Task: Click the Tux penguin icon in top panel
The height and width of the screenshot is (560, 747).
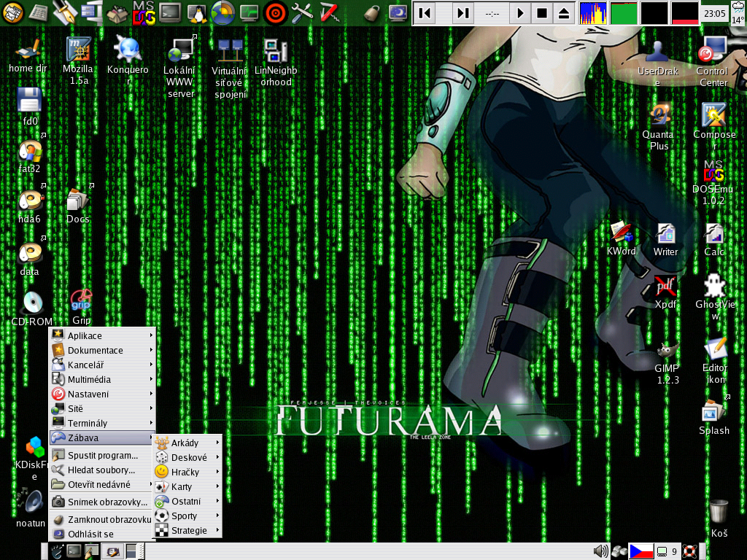Action: pyautogui.click(x=196, y=12)
